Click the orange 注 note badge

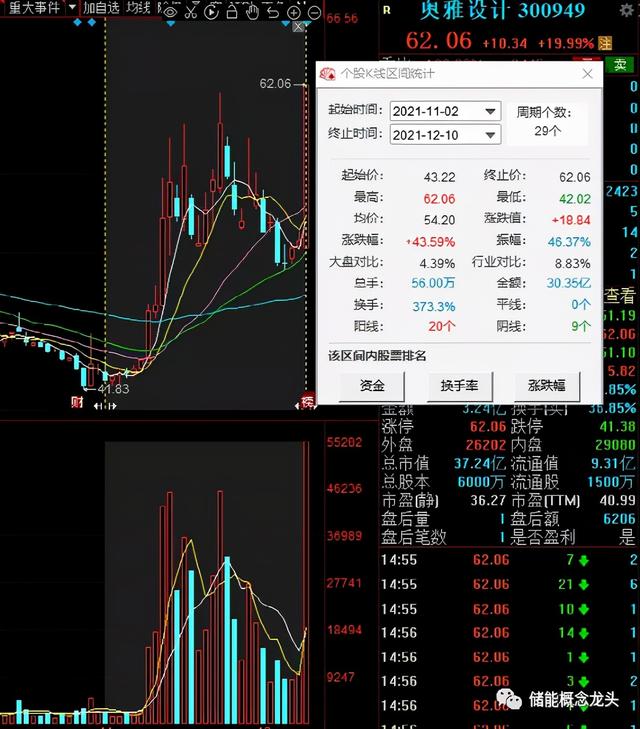coord(605,43)
